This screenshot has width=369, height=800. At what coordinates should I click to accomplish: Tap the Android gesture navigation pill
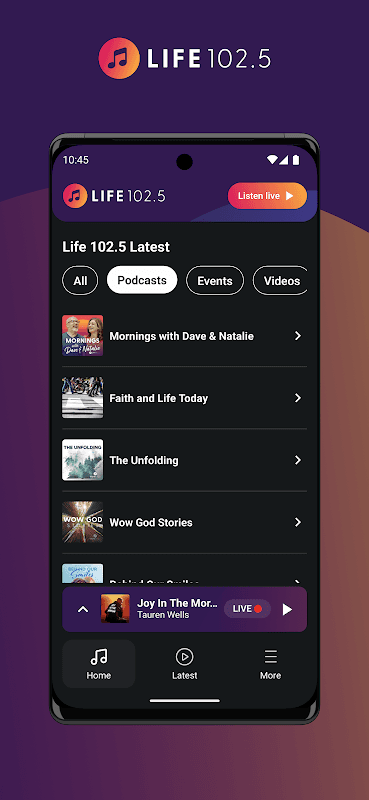click(185, 701)
